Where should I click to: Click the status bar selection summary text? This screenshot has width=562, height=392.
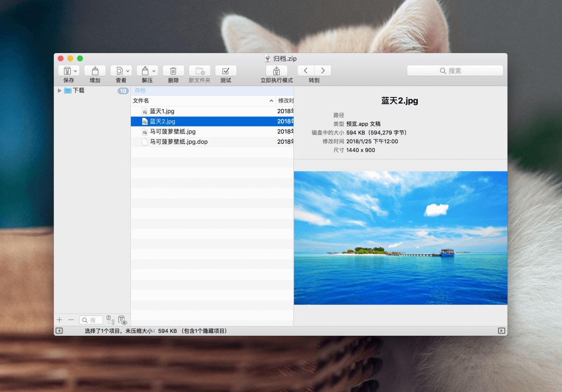click(156, 331)
